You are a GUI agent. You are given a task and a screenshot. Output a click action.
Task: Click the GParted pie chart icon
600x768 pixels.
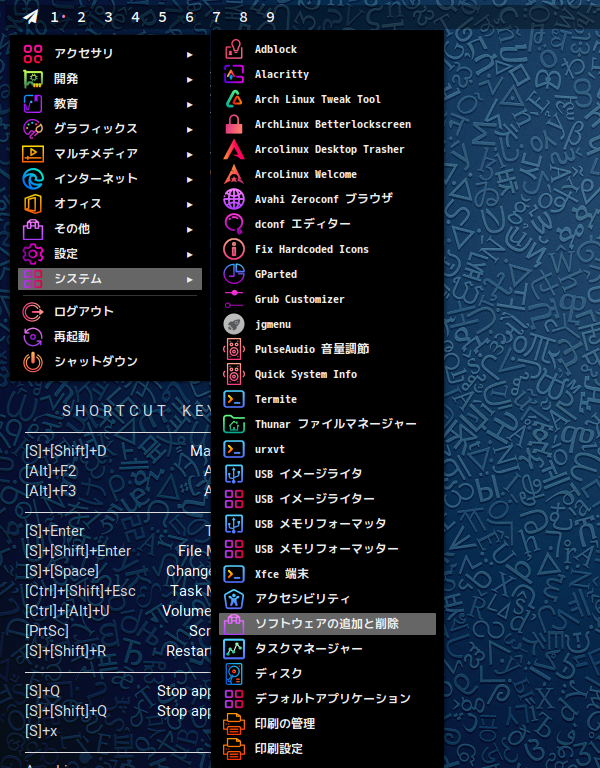click(x=234, y=274)
